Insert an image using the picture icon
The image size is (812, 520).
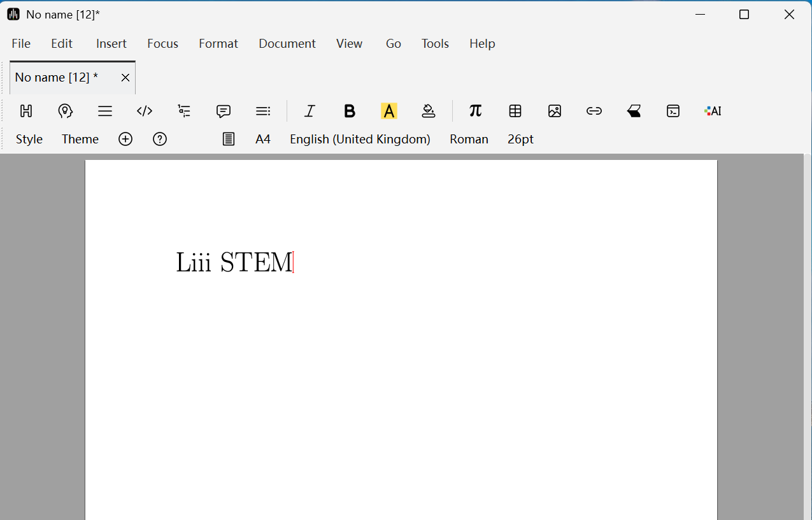(555, 111)
